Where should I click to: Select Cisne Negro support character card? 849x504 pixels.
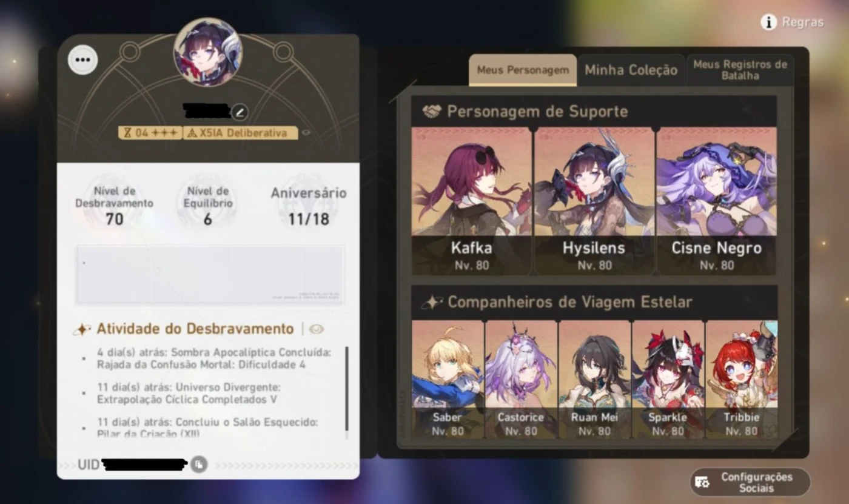tap(716, 201)
